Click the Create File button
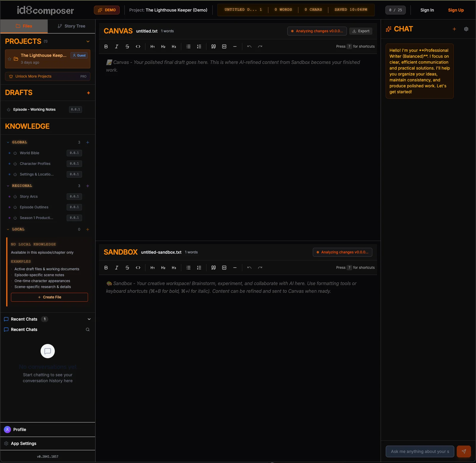476x463 pixels. [49, 297]
